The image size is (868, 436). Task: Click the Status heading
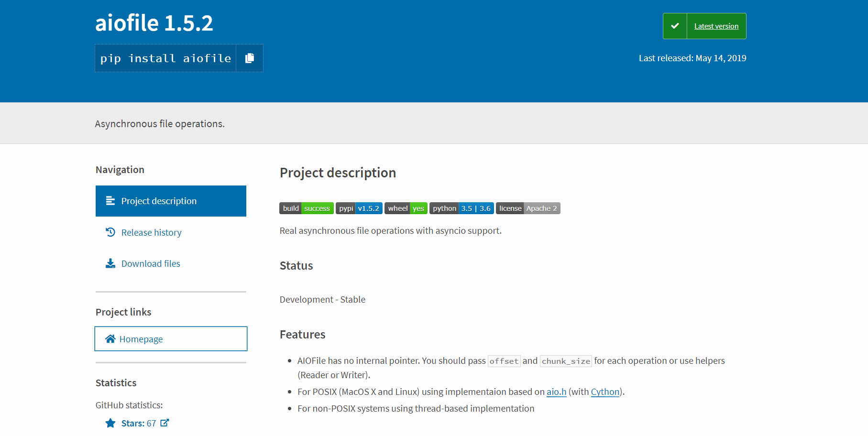[297, 265]
